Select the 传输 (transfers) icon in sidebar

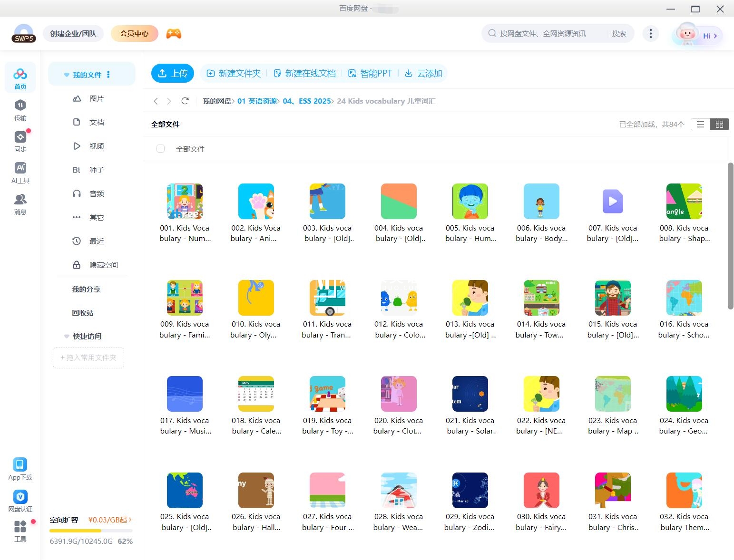click(x=20, y=110)
